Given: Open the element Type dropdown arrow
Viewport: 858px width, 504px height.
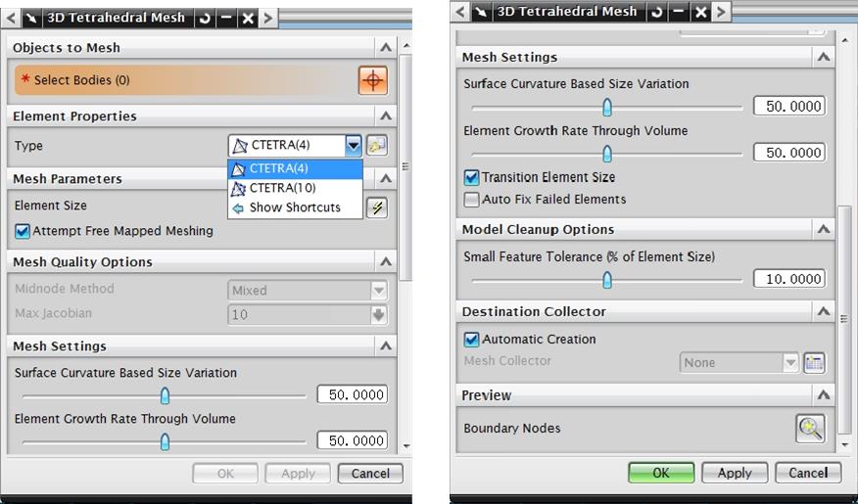Looking at the screenshot, I should 354,146.
